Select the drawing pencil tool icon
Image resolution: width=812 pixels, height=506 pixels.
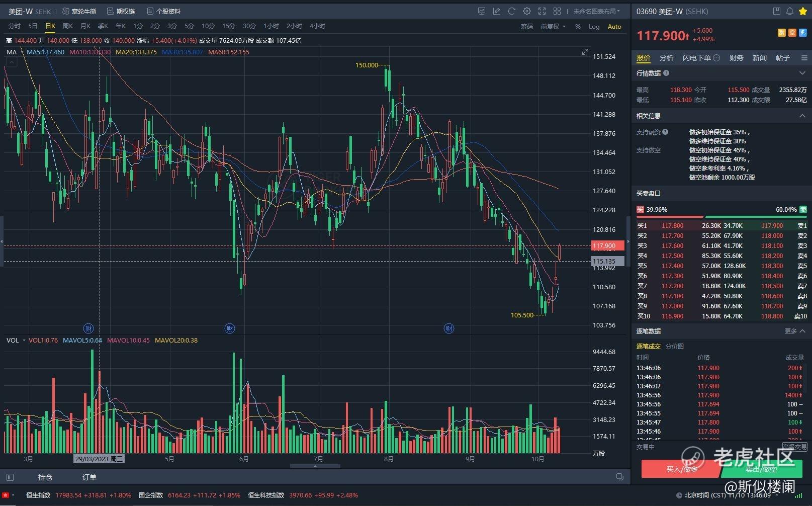coord(497,11)
